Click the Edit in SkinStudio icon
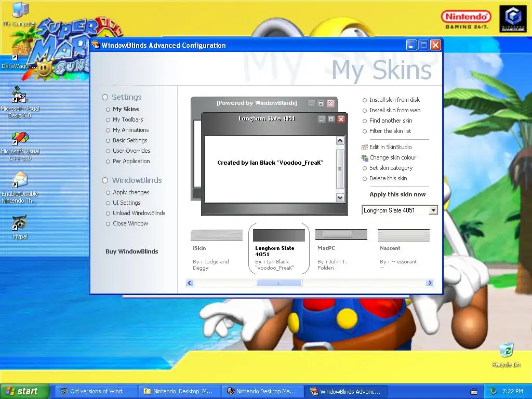 pyautogui.click(x=365, y=147)
